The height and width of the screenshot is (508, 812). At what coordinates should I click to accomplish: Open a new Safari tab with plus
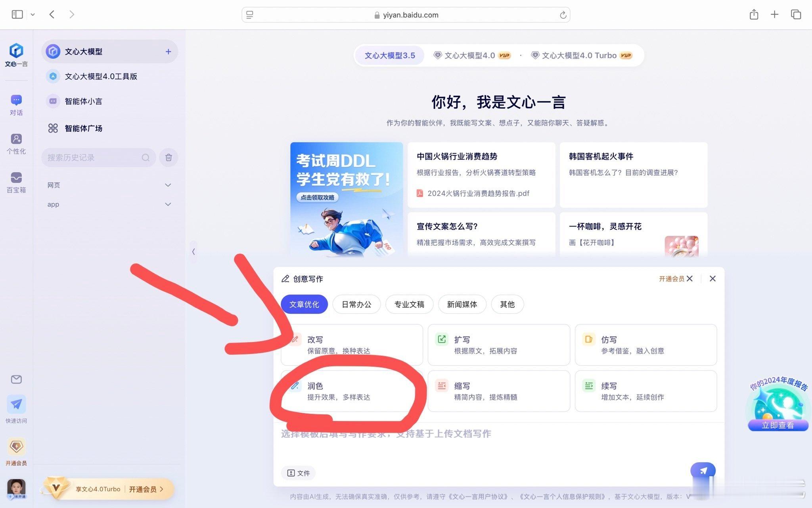[x=774, y=15]
